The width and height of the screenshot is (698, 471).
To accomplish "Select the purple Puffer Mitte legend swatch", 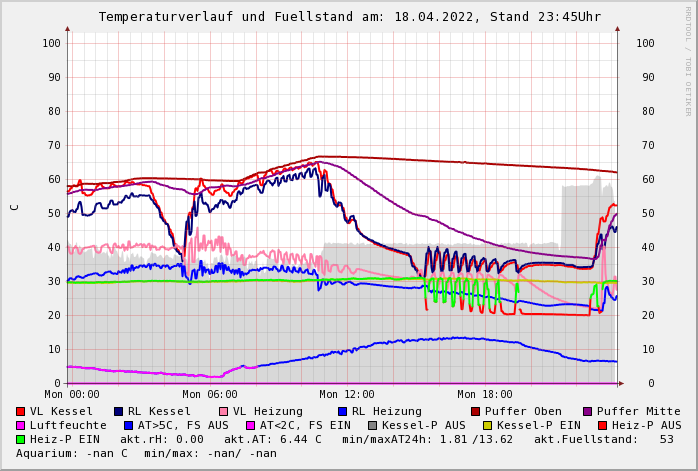I will point(588,411).
